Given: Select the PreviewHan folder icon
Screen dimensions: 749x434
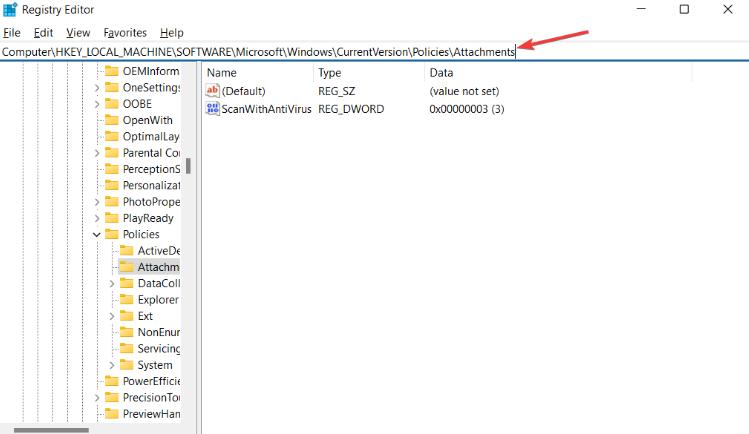Looking at the screenshot, I should click(x=112, y=413).
